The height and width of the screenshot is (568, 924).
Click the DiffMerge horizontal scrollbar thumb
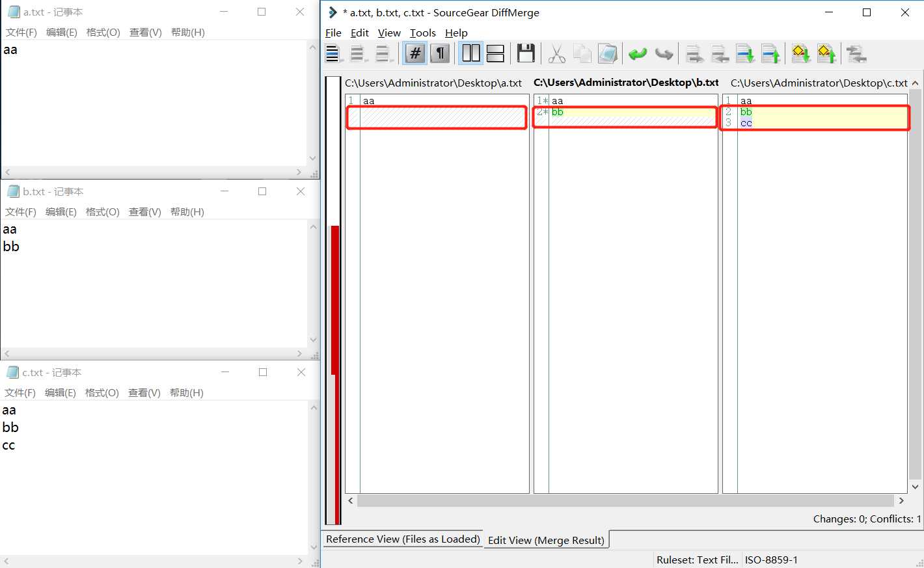(x=625, y=500)
